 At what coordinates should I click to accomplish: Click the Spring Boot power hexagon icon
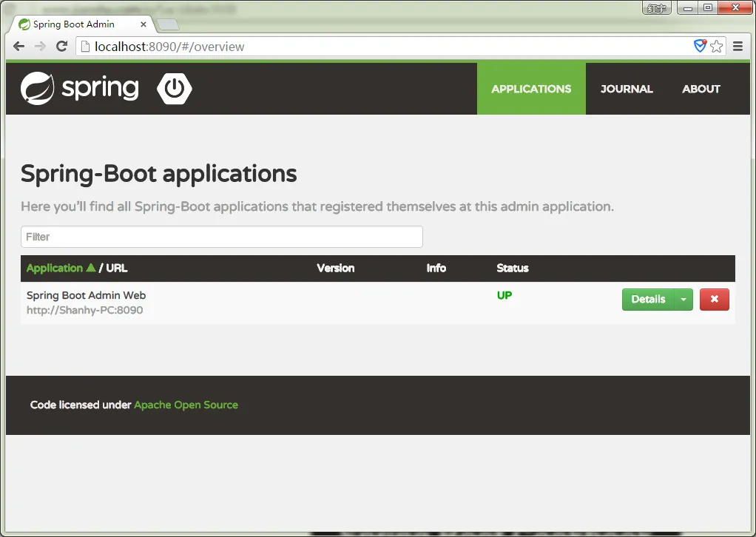[x=175, y=88]
